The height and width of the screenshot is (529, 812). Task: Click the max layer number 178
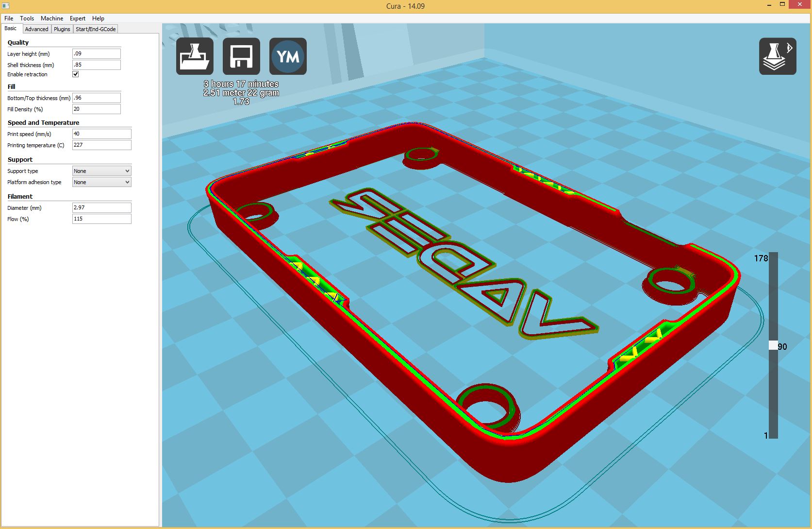761,258
